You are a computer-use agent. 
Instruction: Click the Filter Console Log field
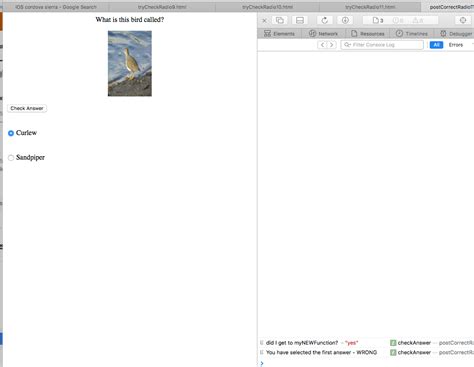382,45
